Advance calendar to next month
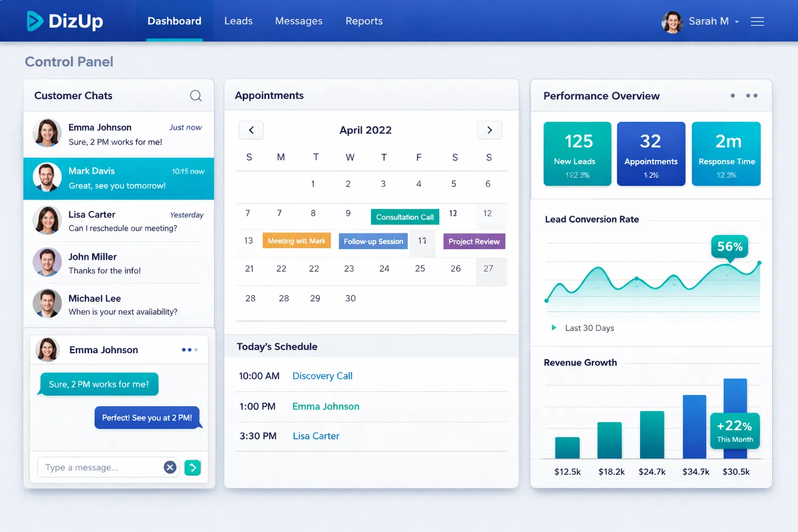Viewport: 798px width, 532px height. click(x=489, y=130)
